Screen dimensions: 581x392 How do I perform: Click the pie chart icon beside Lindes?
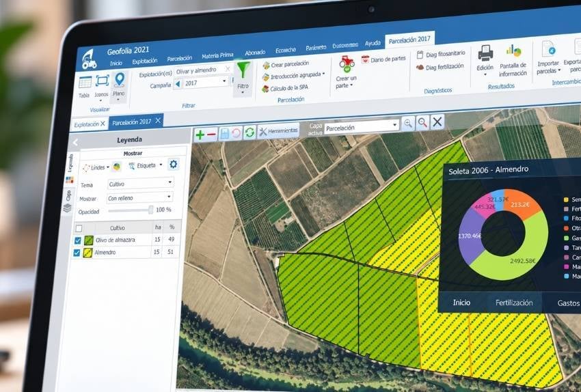(117, 167)
